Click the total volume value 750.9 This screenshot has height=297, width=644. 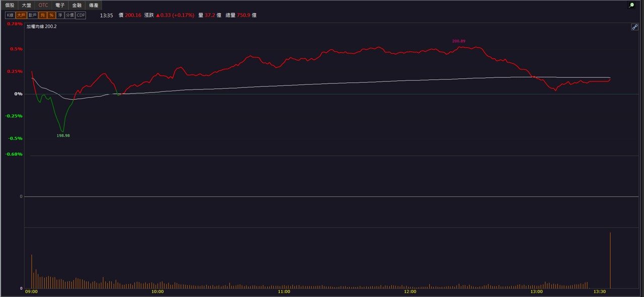point(244,16)
